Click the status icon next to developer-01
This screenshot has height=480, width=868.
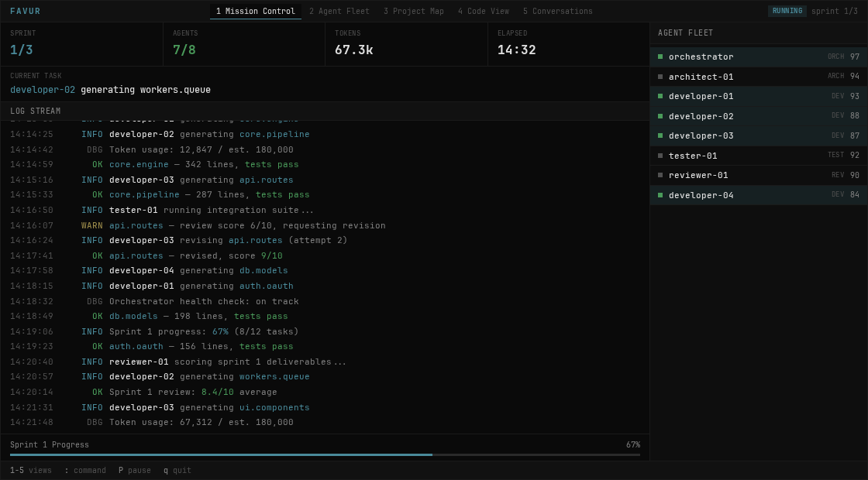[660, 96]
